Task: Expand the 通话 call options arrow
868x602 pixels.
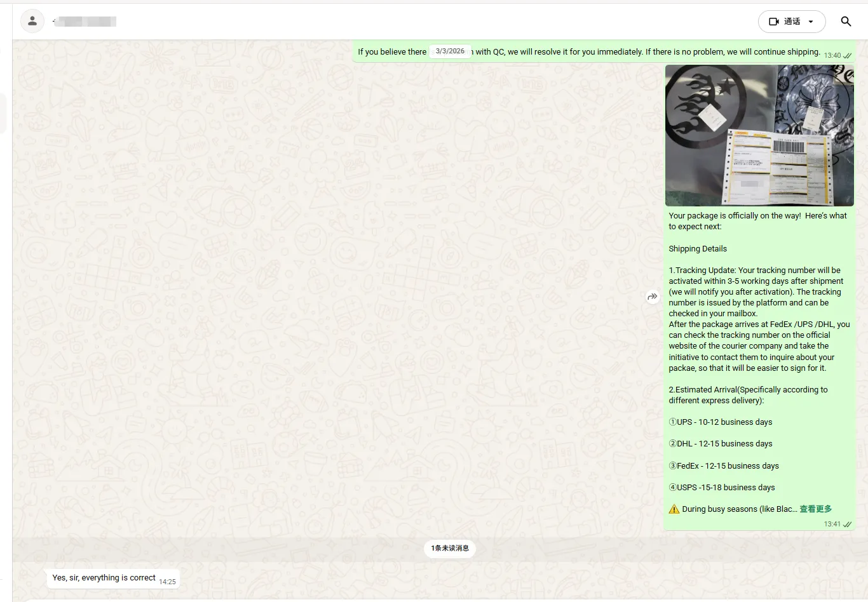Action: coord(811,22)
